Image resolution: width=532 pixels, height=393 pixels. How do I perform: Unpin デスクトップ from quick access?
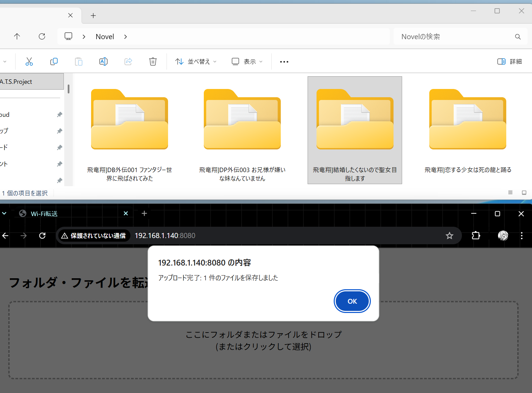tap(59, 131)
